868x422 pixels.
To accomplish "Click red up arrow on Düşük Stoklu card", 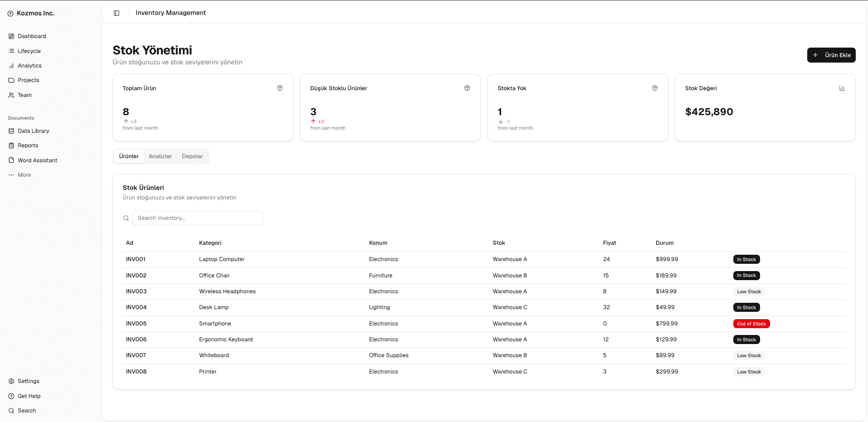I will pyautogui.click(x=313, y=121).
